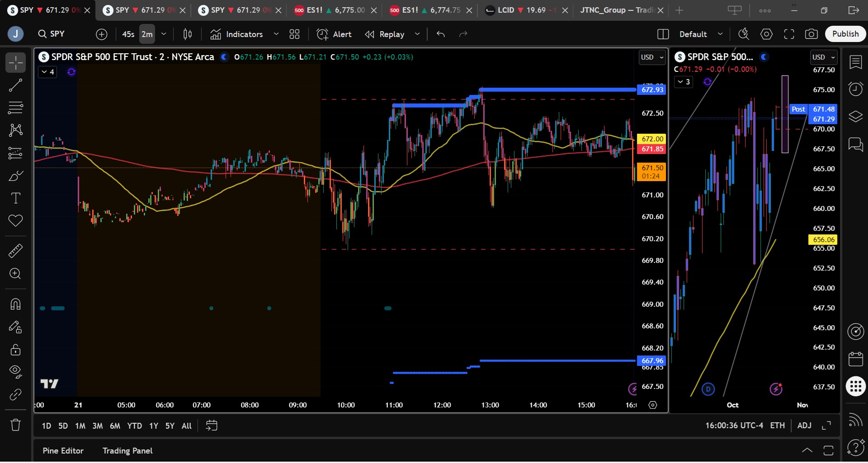Viewport: 868px width, 463px height.
Task: Open a new browser tab
Action: coord(679,10)
